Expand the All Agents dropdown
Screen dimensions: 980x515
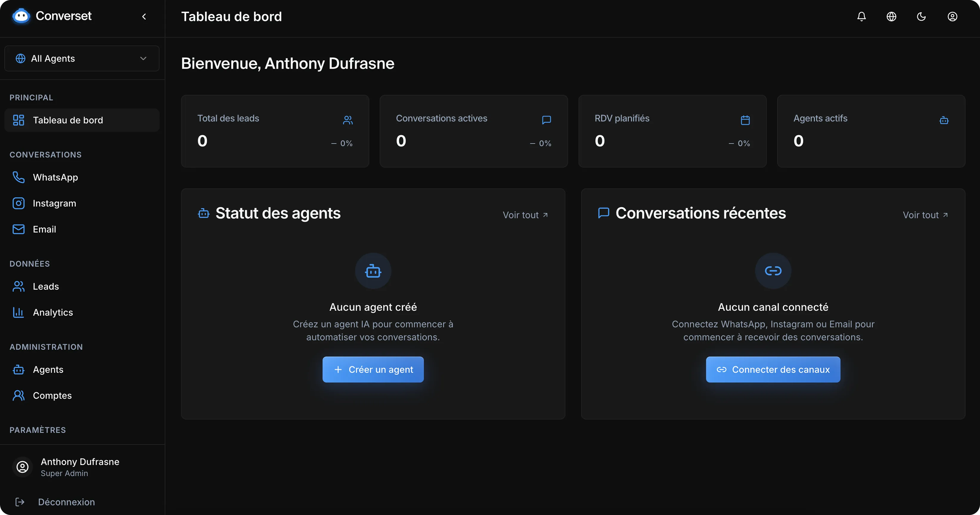pos(82,59)
